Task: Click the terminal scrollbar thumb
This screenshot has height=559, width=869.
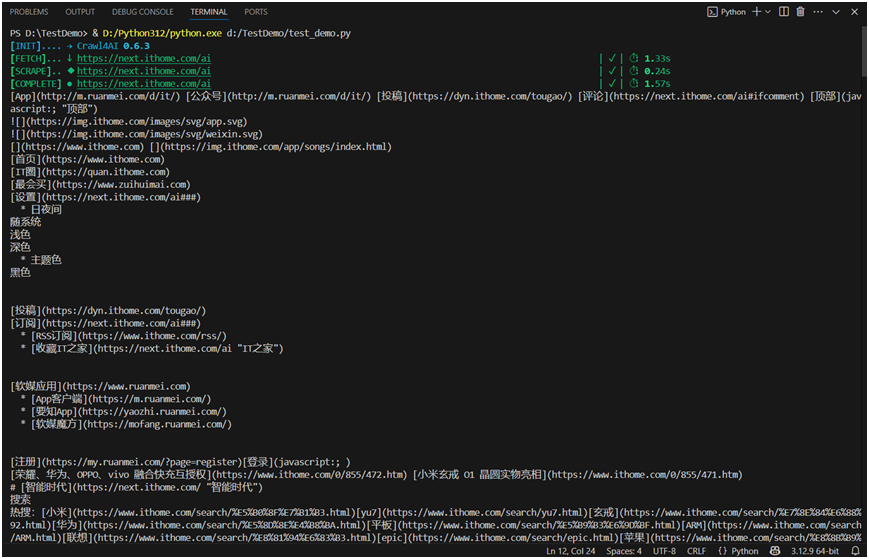Action: point(864,50)
